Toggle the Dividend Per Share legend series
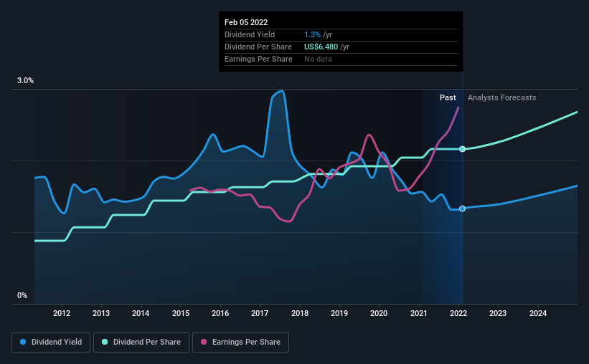The width and height of the screenshot is (589, 364). tap(141, 343)
